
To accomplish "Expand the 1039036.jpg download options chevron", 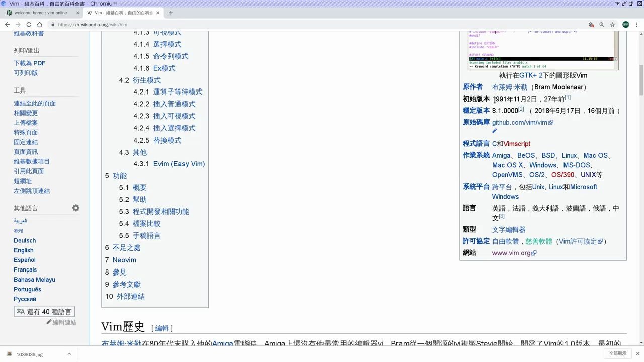I will (69, 353).
